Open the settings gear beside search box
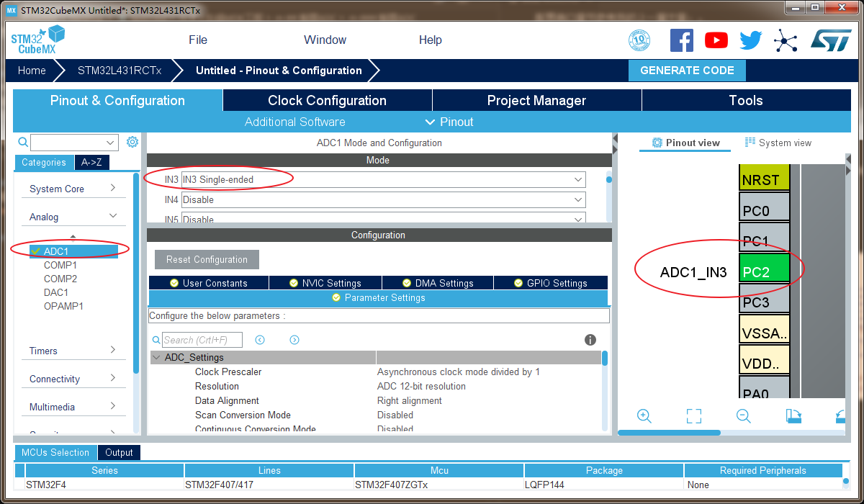Screen dimensions: 864x504 point(132,142)
